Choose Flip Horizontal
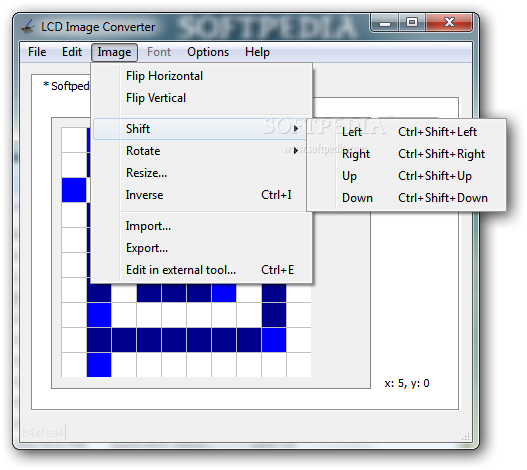This screenshot has width=527, height=470. click(202, 76)
